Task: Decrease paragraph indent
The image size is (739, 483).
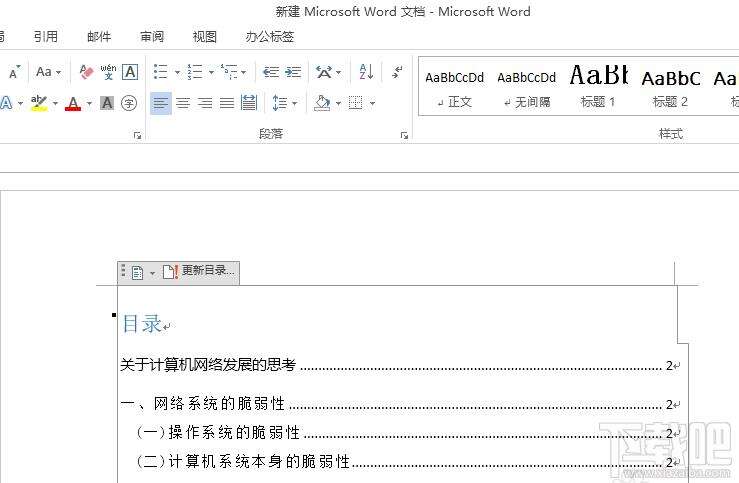Action: 271,72
